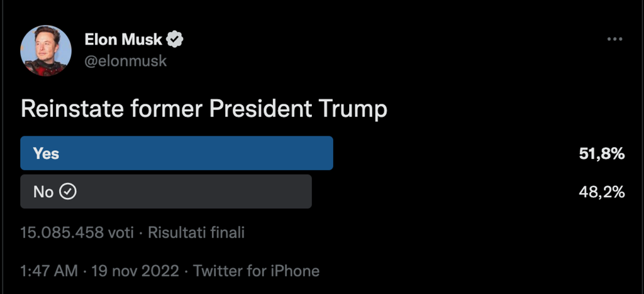
Task: Click the blue verified badge
Action: tap(174, 40)
